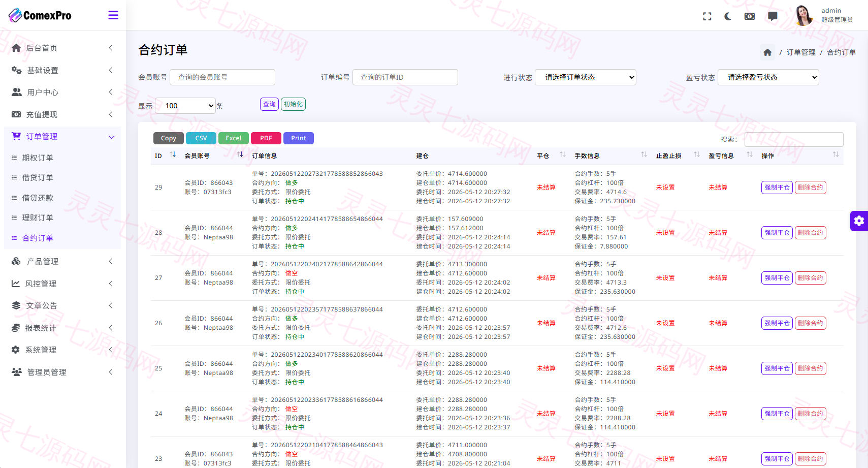Force close position for order 26
The width and height of the screenshot is (868, 468).
pyautogui.click(x=777, y=323)
